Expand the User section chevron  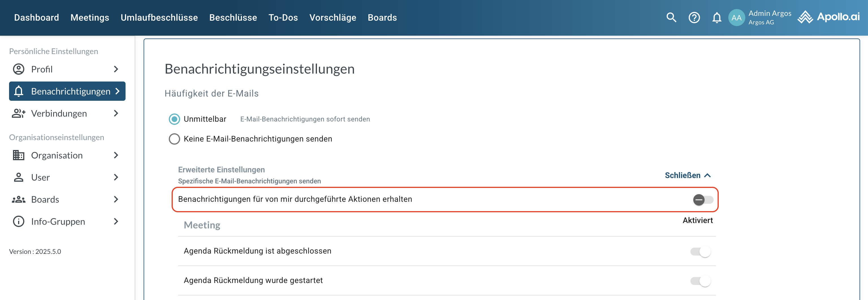pos(116,177)
